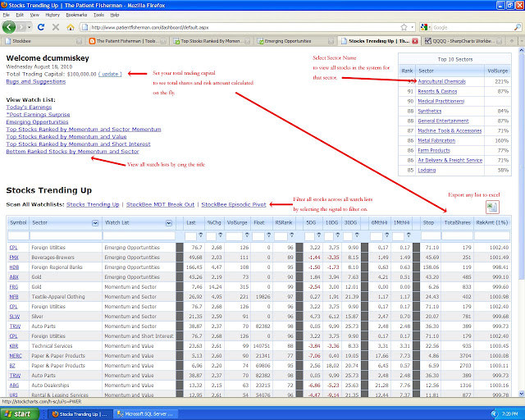
Task: Click the stop loading X icon
Action: (56, 27)
